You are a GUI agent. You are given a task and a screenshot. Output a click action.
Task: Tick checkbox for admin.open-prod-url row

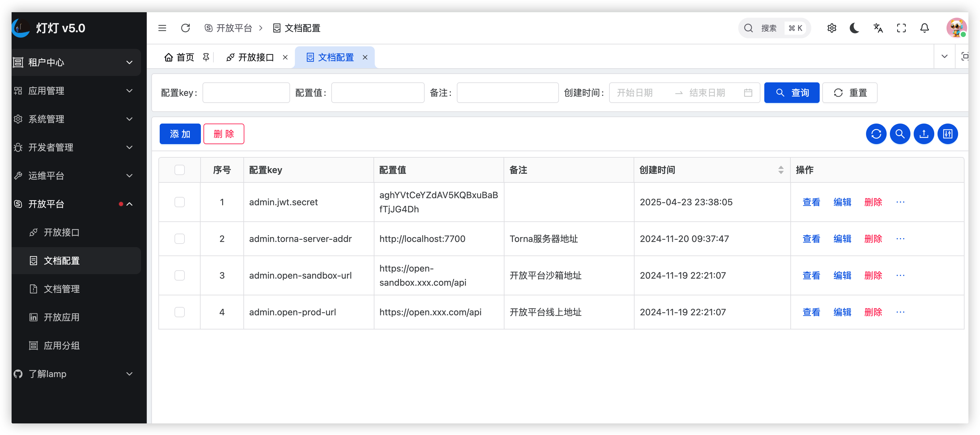click(180, 312)
